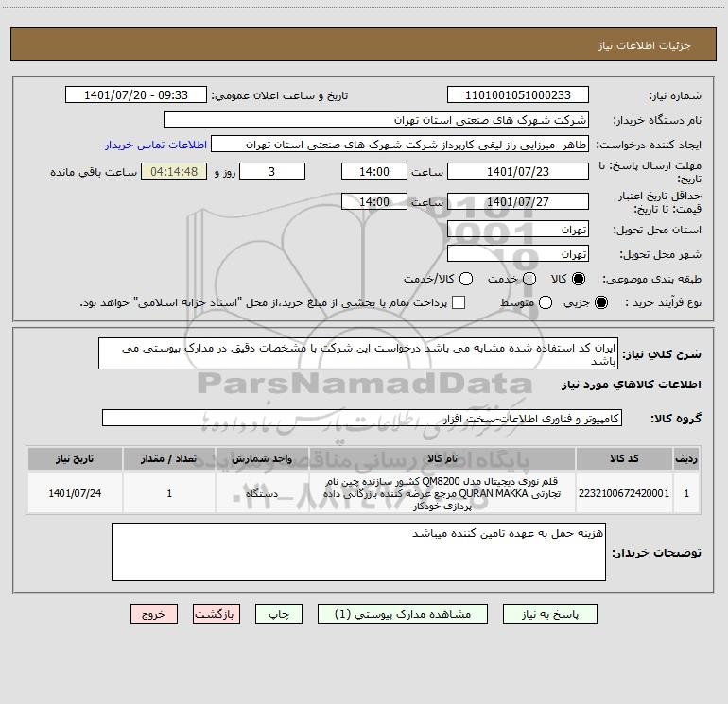Open اطلاعات تماس خریدار link
This screenshot has width=728, height=704.
[156, 145]
